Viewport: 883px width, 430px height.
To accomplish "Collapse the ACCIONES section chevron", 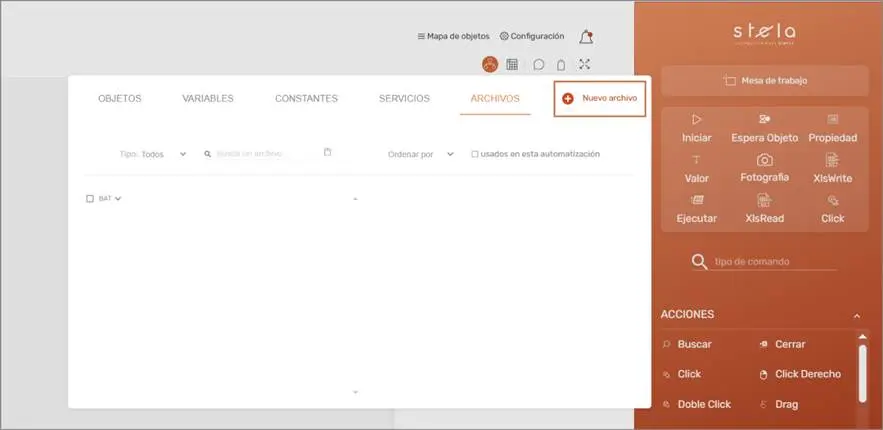I will [x=857, y=316].
